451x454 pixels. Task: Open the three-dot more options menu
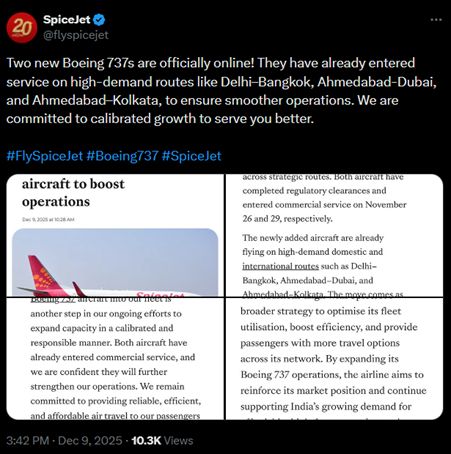click(436, 20)
